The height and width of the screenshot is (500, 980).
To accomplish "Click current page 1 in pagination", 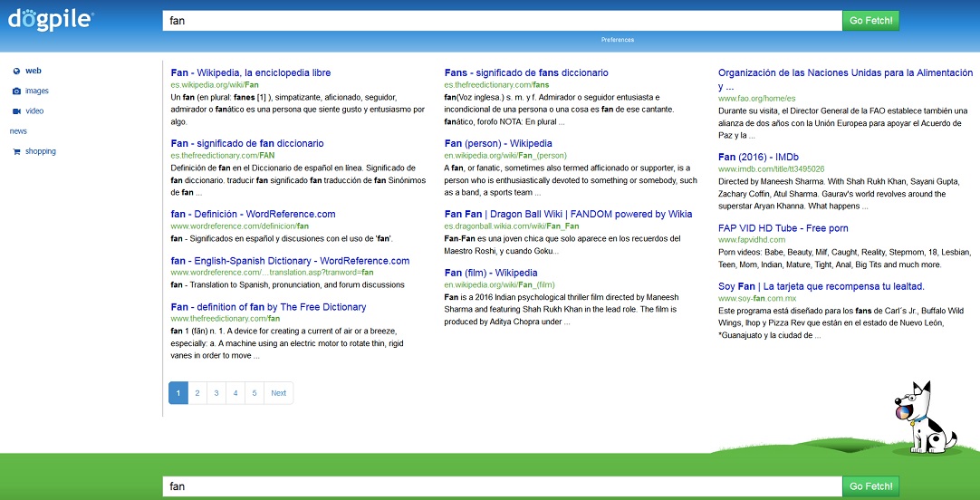I will click(178, 393).
